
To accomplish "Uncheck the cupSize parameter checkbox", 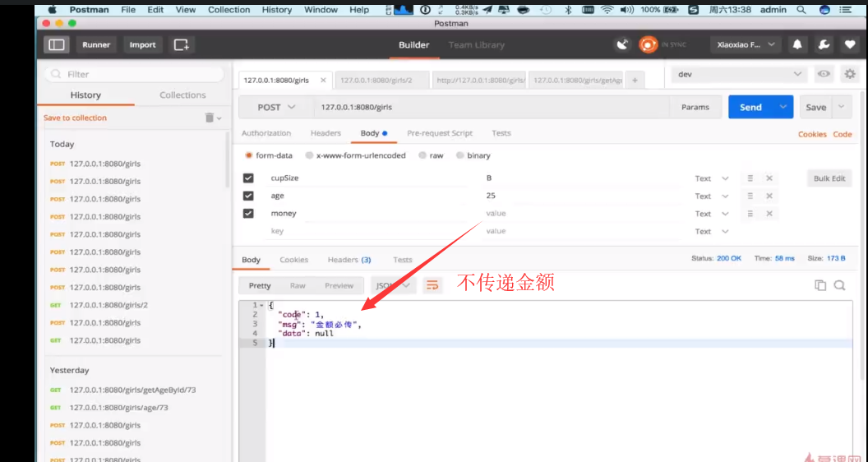I will tap(248, 178).
